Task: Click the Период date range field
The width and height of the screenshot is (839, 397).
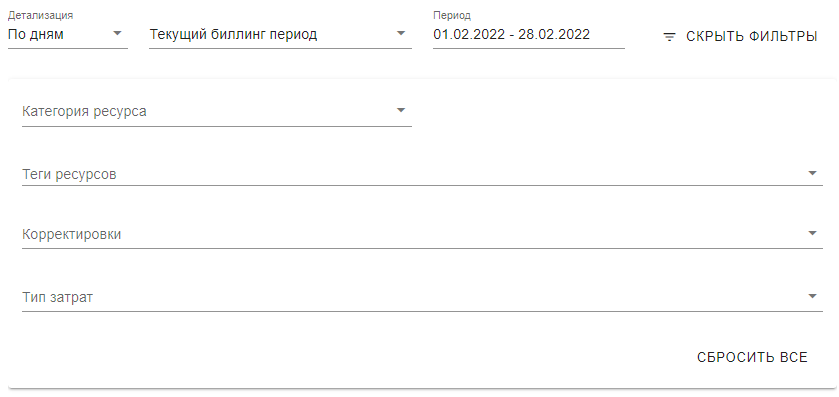Action: [x=529, y=35]
